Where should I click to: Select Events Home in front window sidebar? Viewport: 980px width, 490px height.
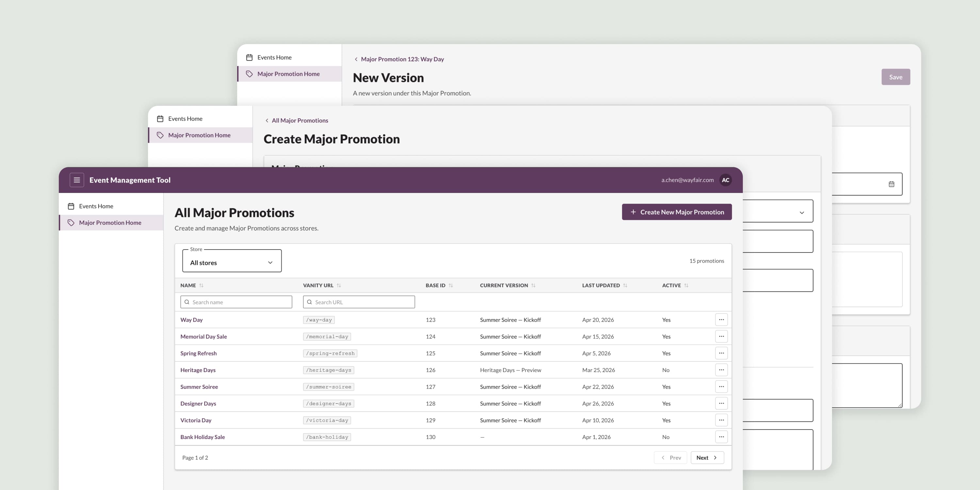[x=111, y=206]
